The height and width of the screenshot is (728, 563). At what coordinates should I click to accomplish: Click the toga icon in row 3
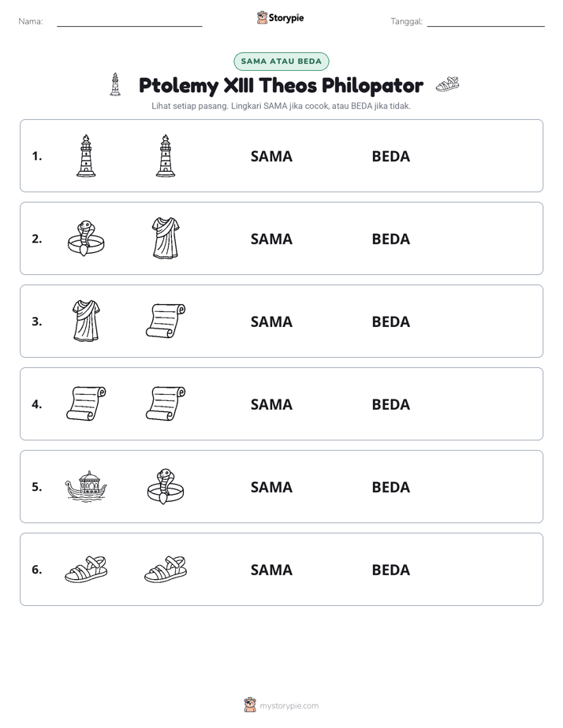pyautogui.click(x=87, y=321)
